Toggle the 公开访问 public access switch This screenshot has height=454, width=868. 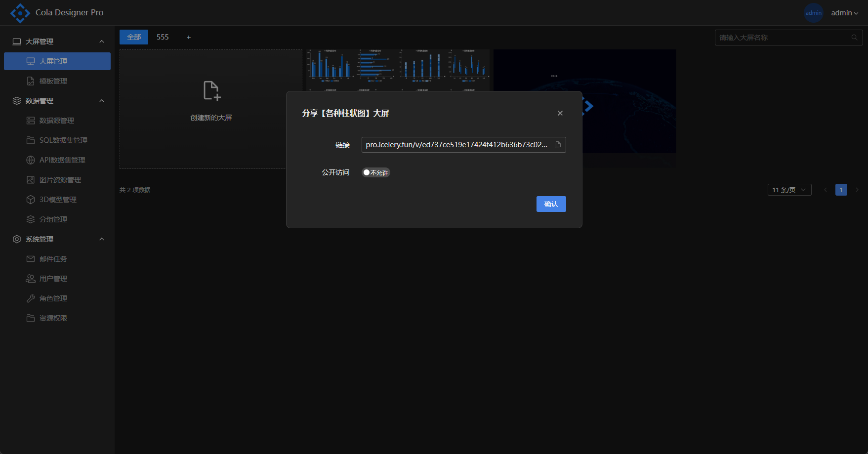point(375,172)
